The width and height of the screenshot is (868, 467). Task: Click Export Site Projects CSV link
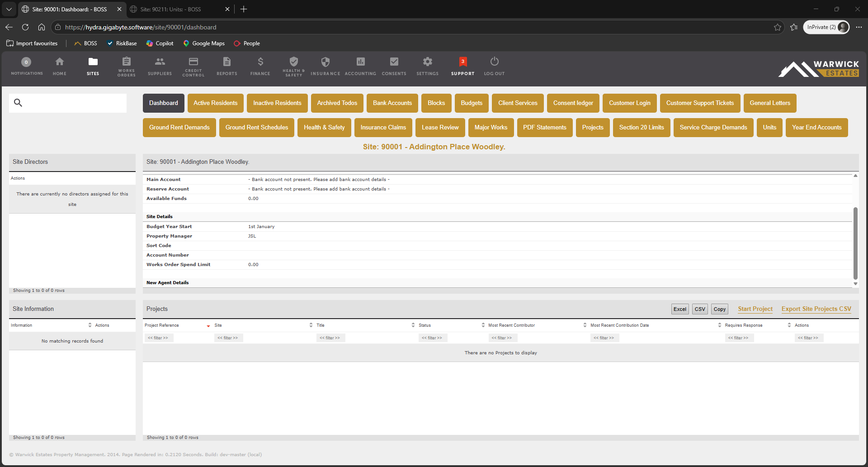816,309
